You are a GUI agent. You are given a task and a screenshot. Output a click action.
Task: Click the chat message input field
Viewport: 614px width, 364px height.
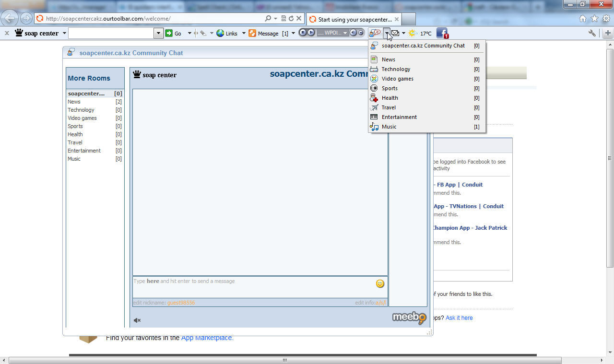260,287
